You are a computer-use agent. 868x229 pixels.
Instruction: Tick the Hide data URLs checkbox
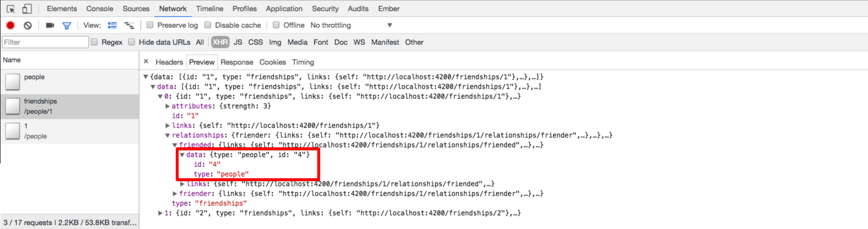click(132, 42)
